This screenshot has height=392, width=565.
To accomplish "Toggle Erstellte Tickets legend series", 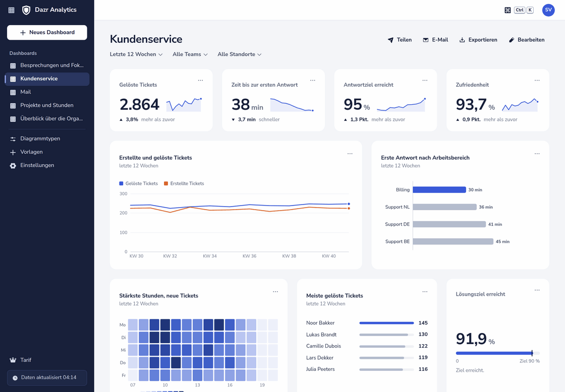I will pyautogui.click(x=184, y=183).
